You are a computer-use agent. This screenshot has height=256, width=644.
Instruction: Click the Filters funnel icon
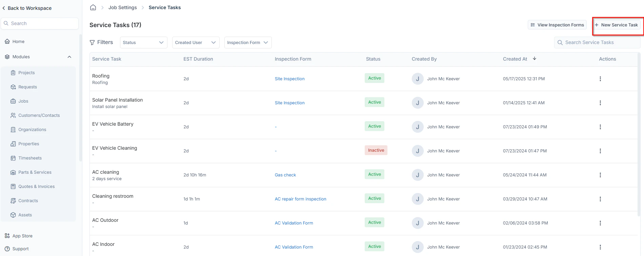(x=92, y=42)
